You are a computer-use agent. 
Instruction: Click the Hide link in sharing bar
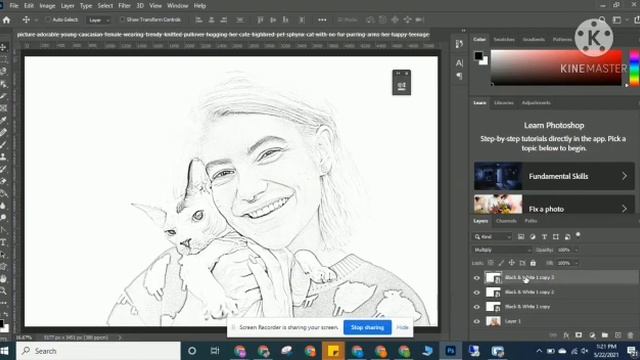click(x=402, y=327)
